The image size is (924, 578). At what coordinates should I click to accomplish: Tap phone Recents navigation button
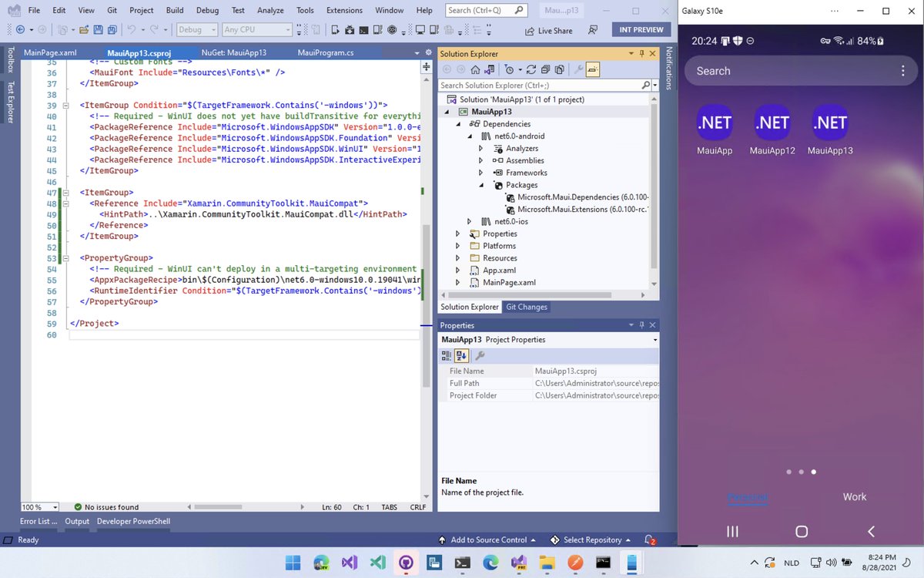click(x=732, y=532)
